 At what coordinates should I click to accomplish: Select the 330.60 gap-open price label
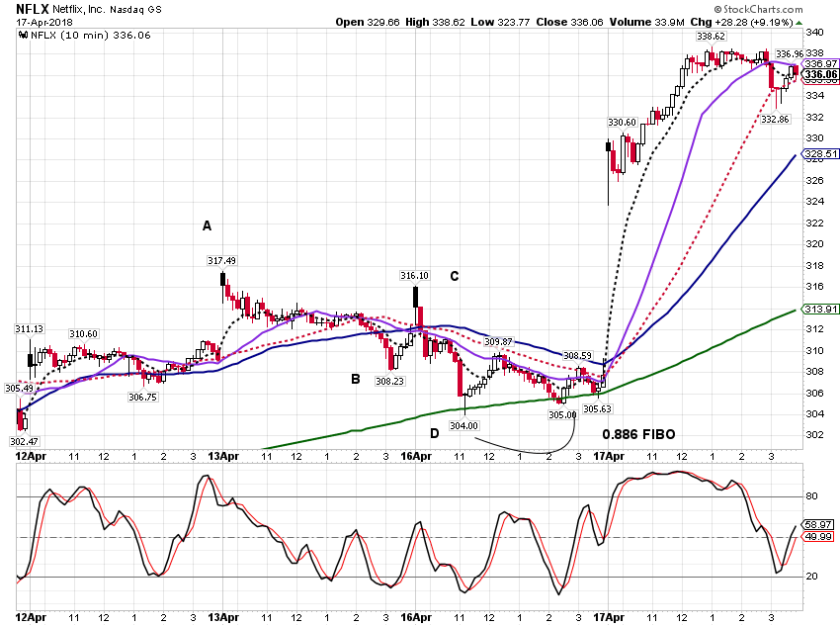(x=622, y=123)
